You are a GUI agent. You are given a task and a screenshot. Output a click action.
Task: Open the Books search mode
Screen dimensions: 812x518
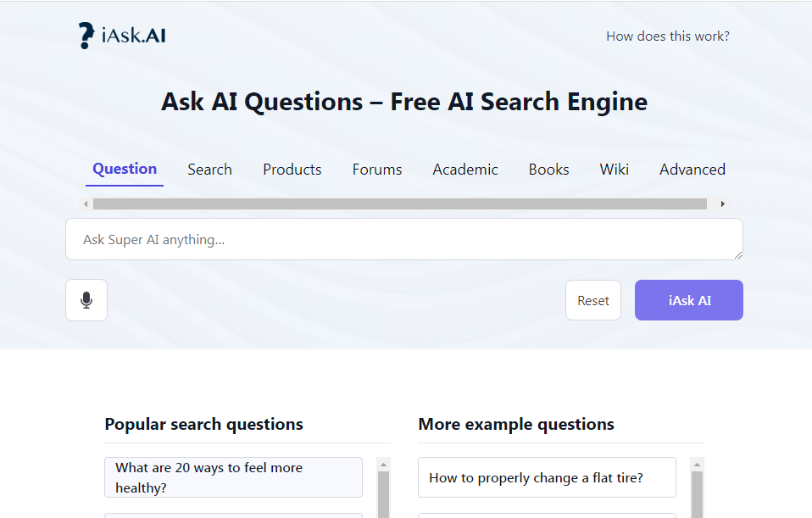click(548, 169)
